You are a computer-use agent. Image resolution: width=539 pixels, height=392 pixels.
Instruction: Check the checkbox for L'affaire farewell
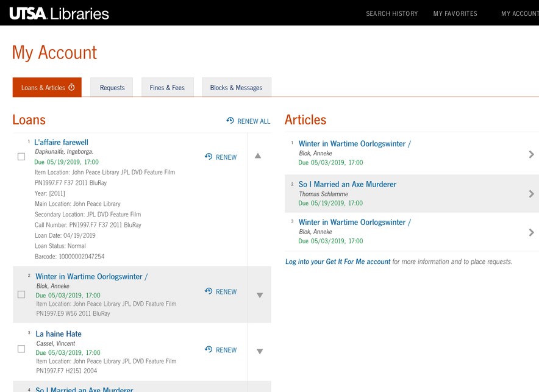(21, 156)
